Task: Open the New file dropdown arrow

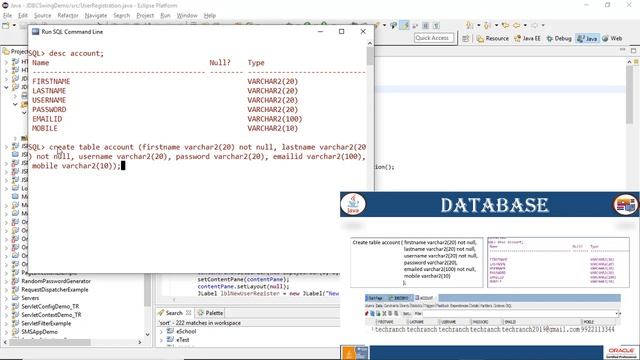Action: coord(14,25)
